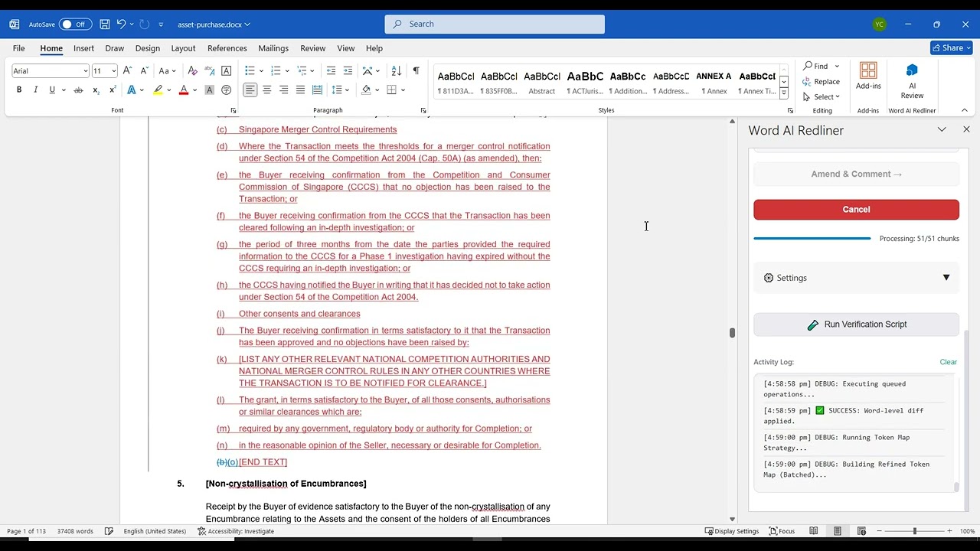Clear the Activity Log
Screen dimensions: 980x551
coord(948,362)
